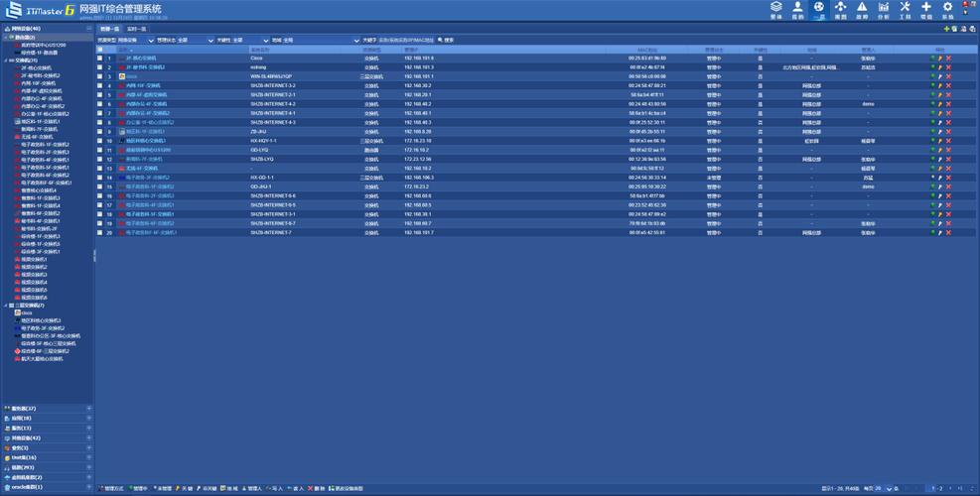Check the checkbox for row 10
Viewport: 980px width, 496px height.
pos(100,141)
